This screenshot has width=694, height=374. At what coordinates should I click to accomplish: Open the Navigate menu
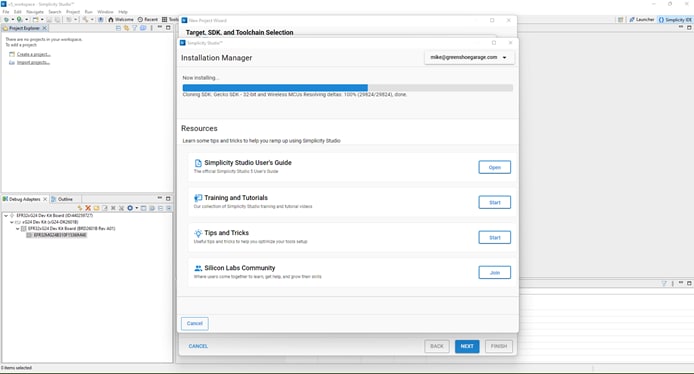[x=35, y=12]
